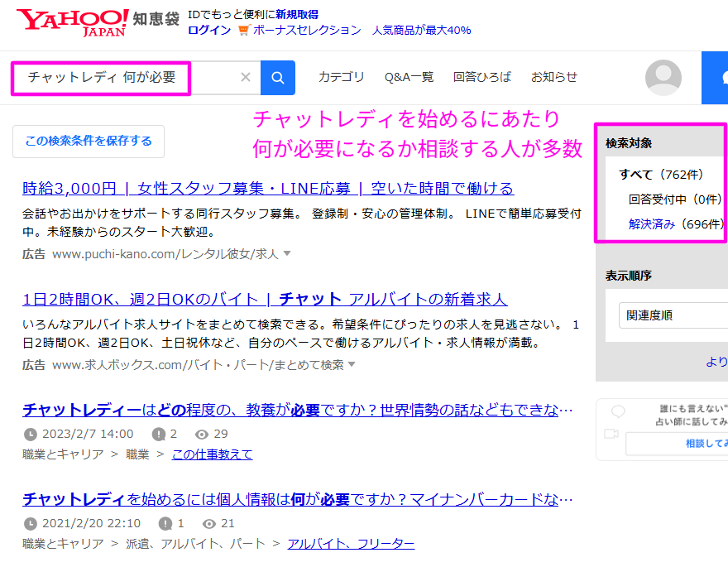Expand ad options arrow for 求人ボックス.com
This screenshot has height=567, width=728.
352,364
